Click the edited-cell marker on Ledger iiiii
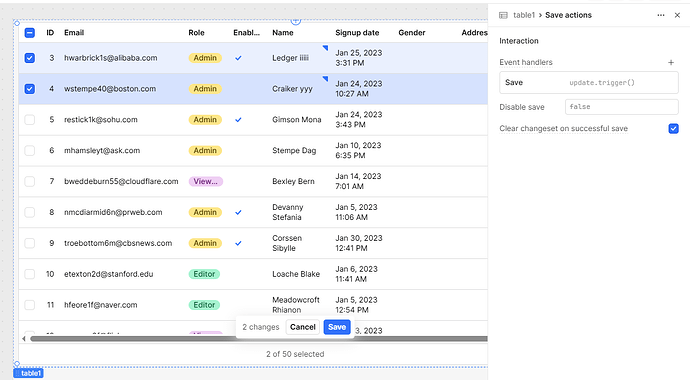This screenshot has width=690, height=380. pos(325,48)
